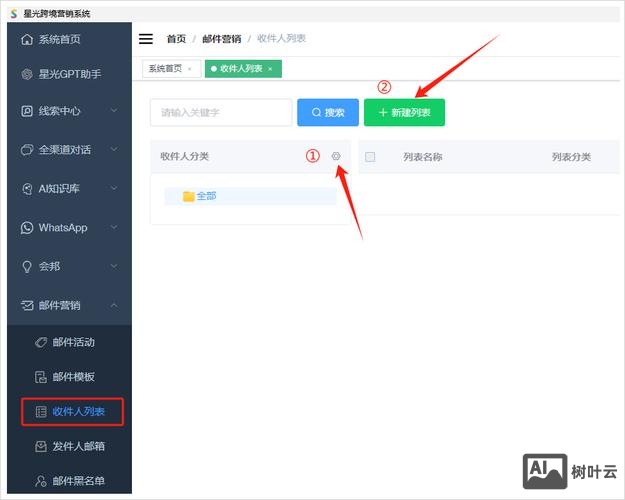Close the 收件人列表 tab
Image resolution: width=625 pixels, height=500 pixels.
coord(270,69)
